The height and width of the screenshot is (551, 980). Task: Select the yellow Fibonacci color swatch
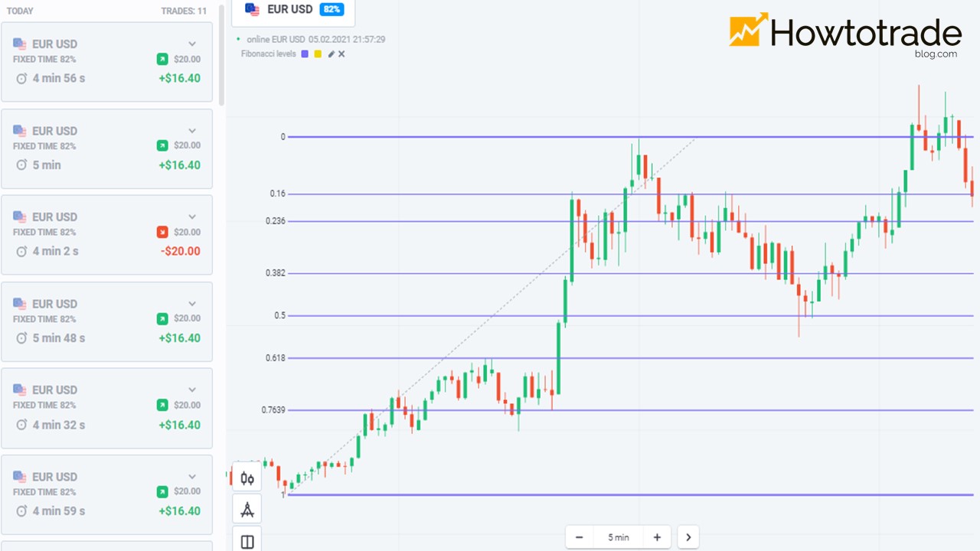(x=318, y=54)
